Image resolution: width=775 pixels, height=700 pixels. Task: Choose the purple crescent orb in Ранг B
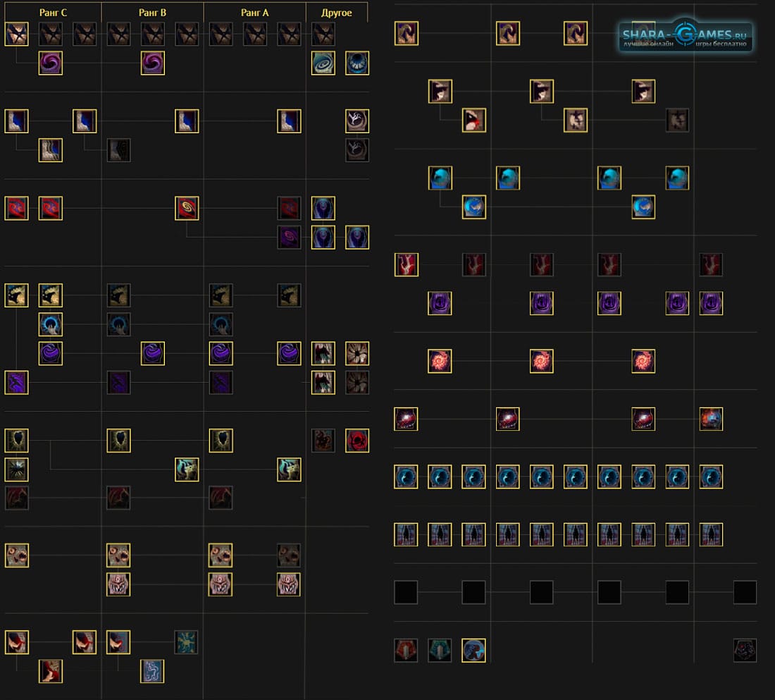click(x=153, y=354)
